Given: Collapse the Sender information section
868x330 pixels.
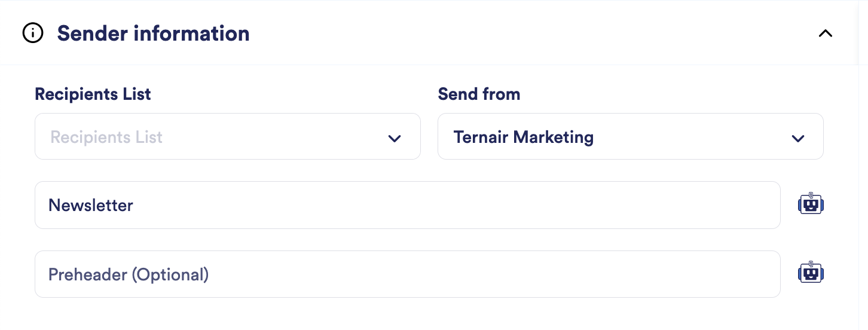Looking at the screenshot, I should pyautogui.click(x=825, y=33).
